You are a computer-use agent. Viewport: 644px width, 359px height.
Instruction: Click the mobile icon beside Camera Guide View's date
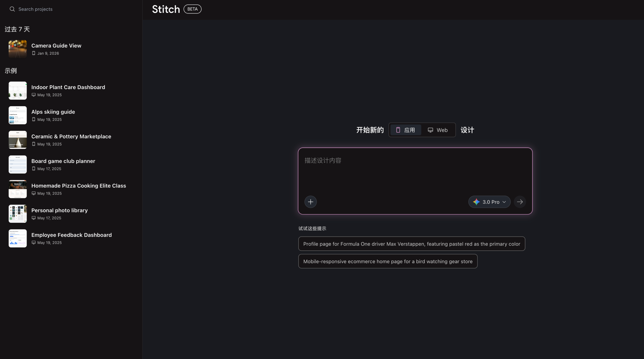click(34, 53)
